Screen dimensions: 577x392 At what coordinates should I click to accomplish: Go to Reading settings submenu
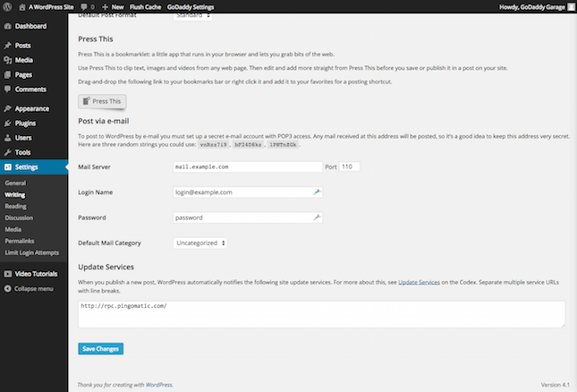[15, 206]
